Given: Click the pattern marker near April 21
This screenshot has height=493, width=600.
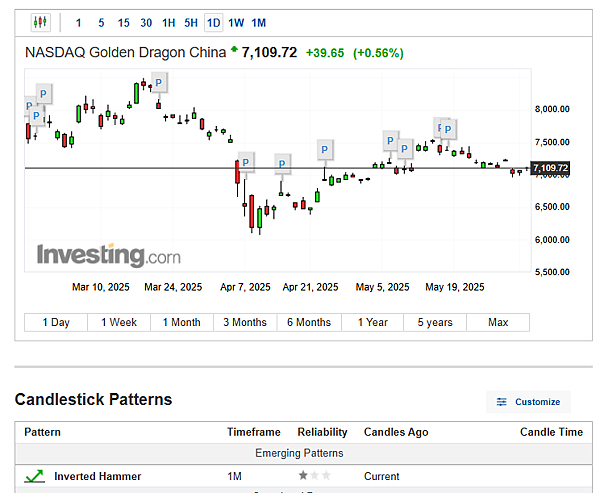Looking at the screenshot, I should click(324, 150).
